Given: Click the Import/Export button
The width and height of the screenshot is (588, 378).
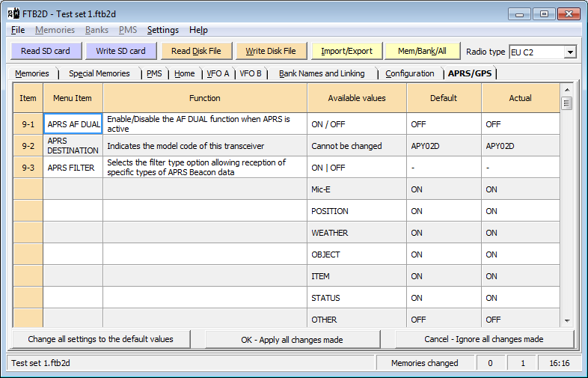Looking at the screenshot, I should pos(346,51).
